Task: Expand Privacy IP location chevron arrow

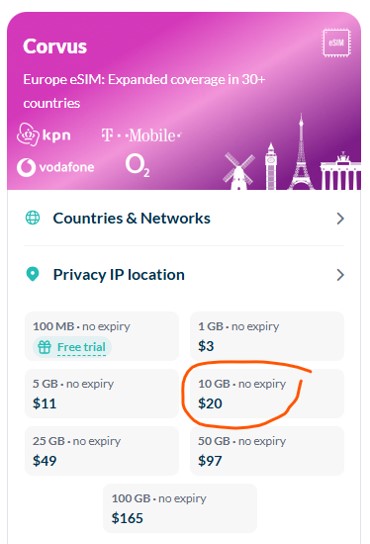Action: point(340,275)
